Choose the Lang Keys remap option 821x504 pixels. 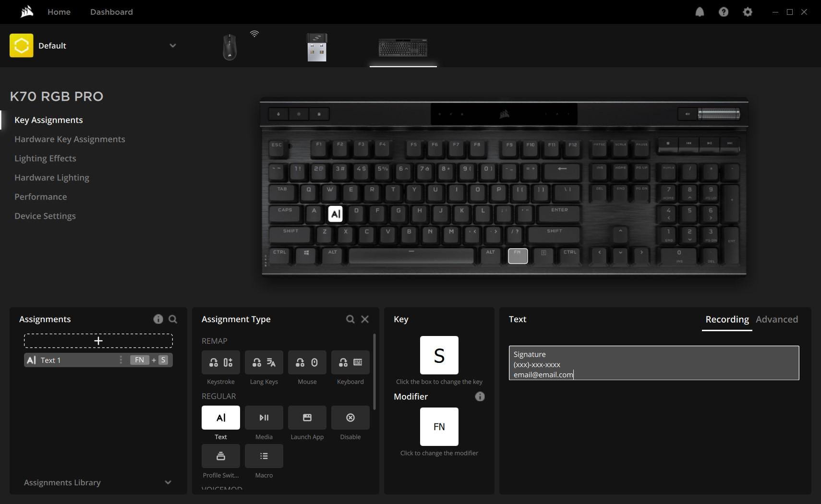click(264, 363)
